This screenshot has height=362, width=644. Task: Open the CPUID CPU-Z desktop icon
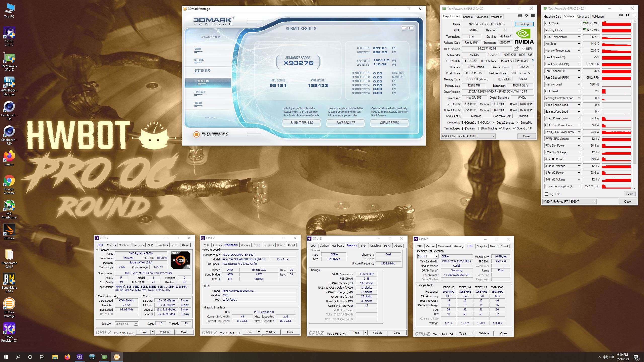[9, 36]
